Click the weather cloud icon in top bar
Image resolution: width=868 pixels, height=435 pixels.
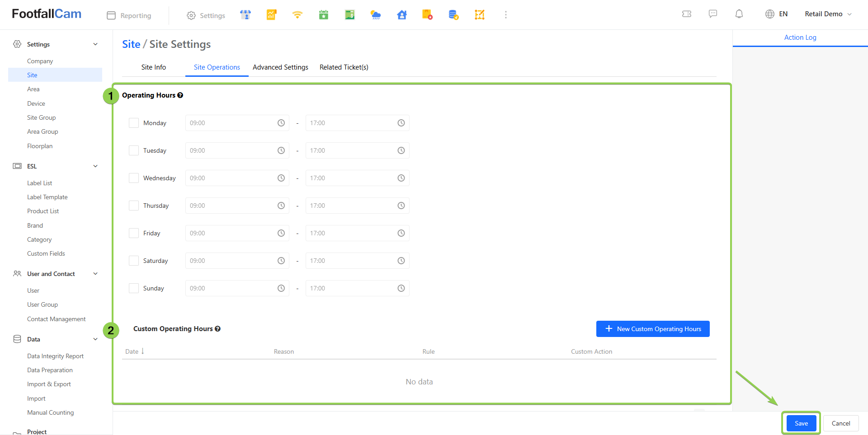click(376, 15)
